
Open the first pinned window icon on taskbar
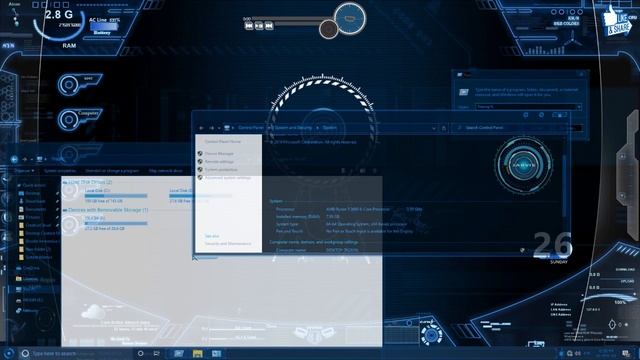pyautogui.click(x=179, y=353)
